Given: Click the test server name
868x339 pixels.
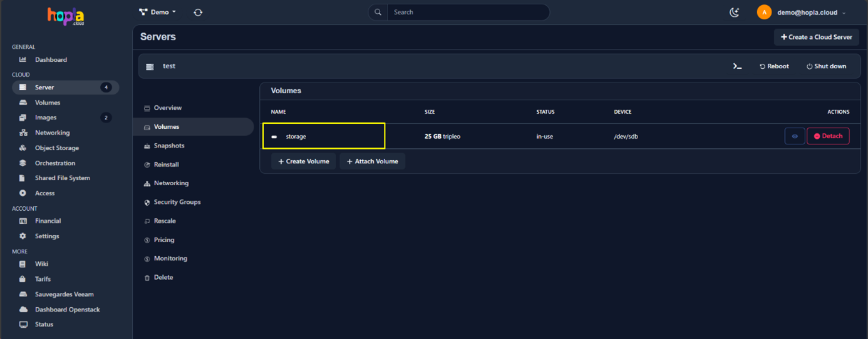Looking at the screenshot, I should coord(169,66).
